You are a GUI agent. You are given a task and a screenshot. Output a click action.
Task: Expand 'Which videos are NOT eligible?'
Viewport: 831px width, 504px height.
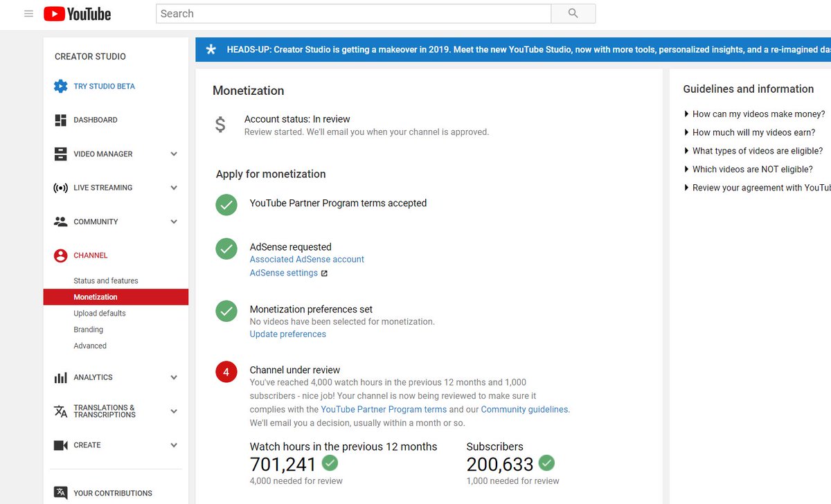(748, 169)
